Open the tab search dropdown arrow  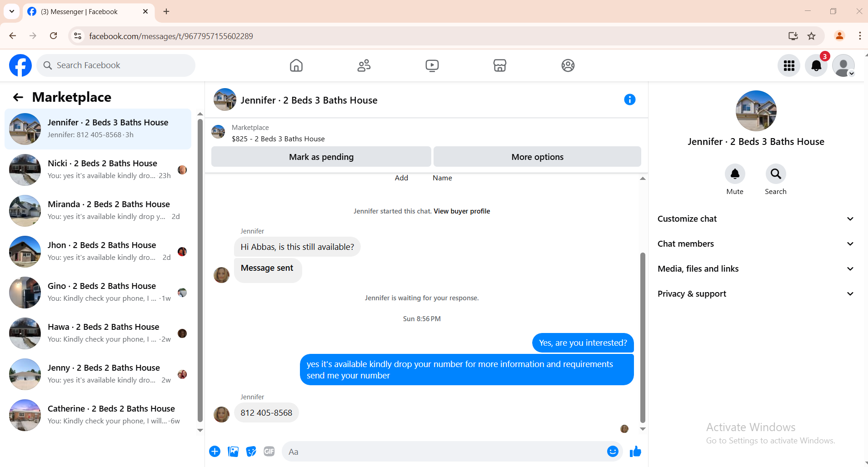[12, 11]
